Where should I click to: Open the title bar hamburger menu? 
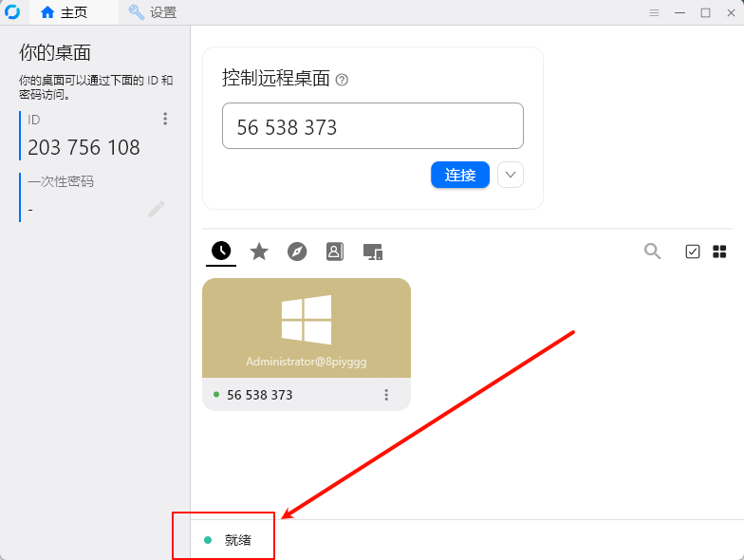click(654, 12)
